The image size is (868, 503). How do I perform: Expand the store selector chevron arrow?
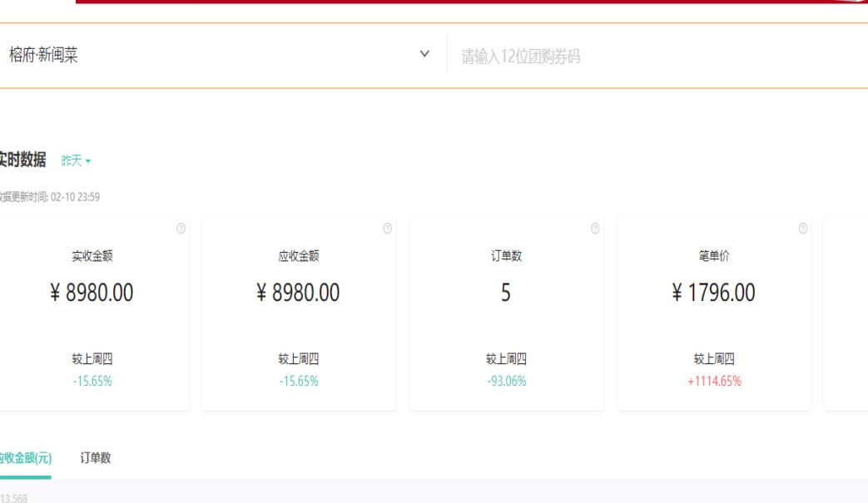pyautogui.click(x=424, y=54)
